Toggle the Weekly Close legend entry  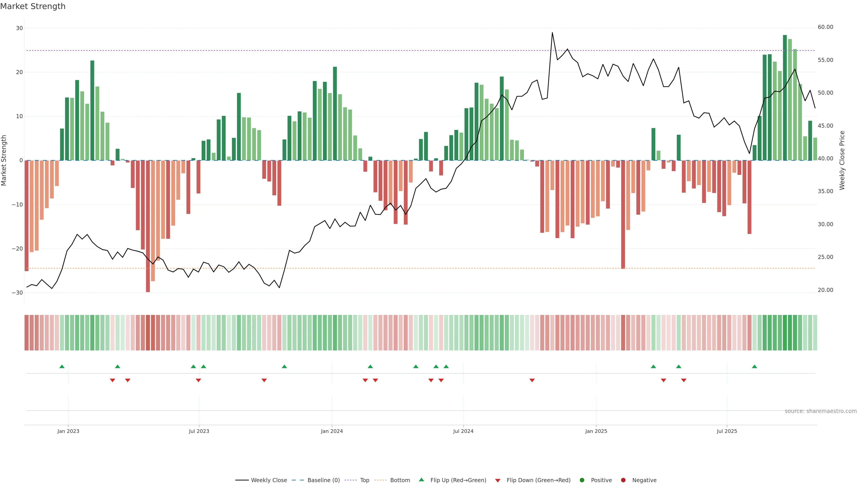(269, 480)
